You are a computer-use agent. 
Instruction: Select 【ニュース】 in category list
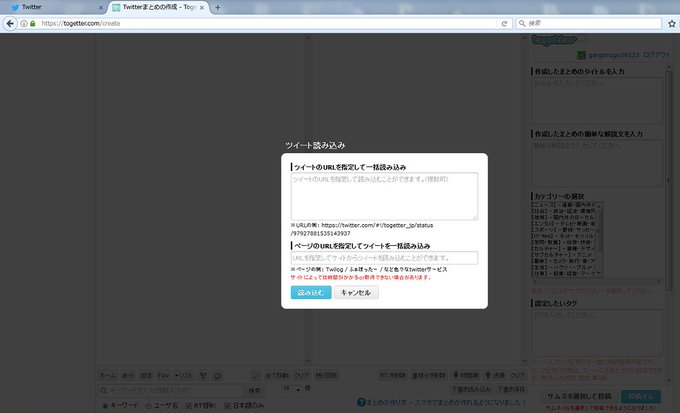564,204
